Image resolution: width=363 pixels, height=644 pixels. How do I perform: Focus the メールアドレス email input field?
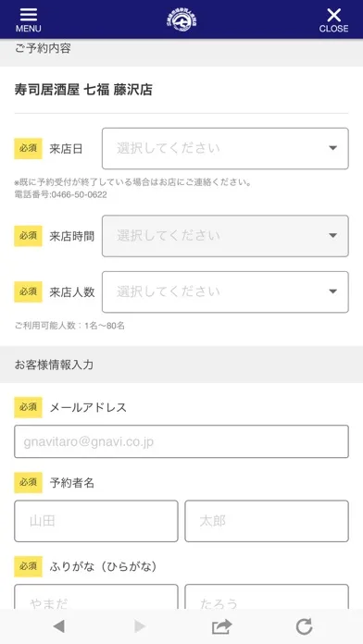181,441
